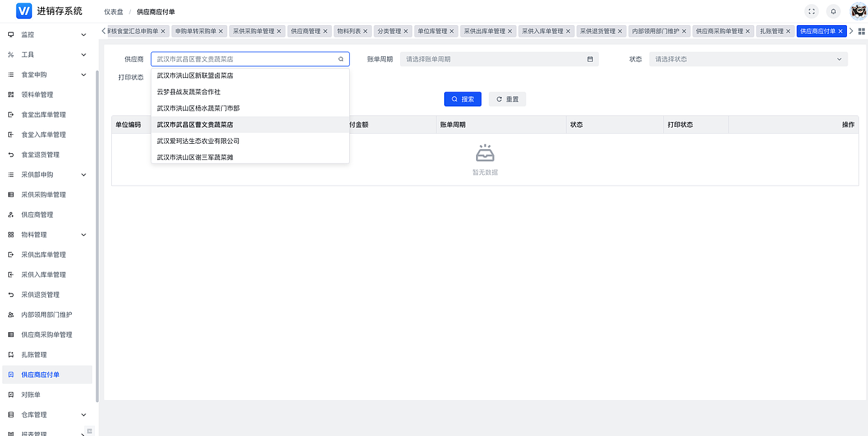
Task: Click the magnifier icon in 供应商 field
Action: click(341, 59)
